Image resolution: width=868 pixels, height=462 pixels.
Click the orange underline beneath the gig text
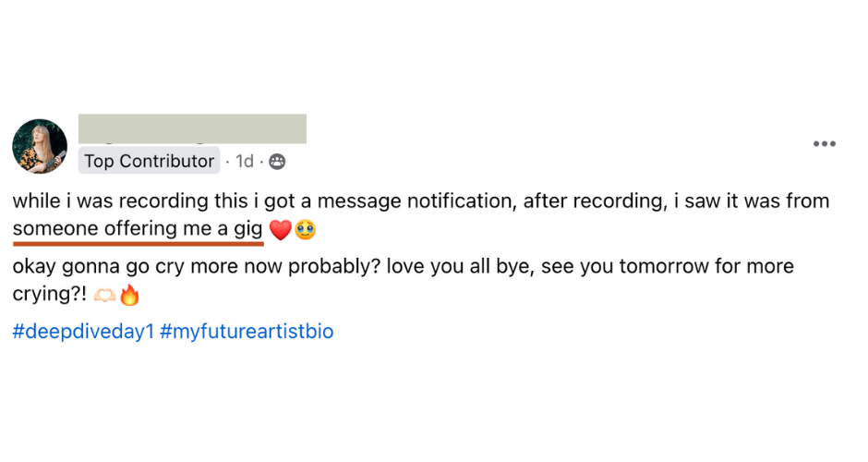[x=138, y=244]
